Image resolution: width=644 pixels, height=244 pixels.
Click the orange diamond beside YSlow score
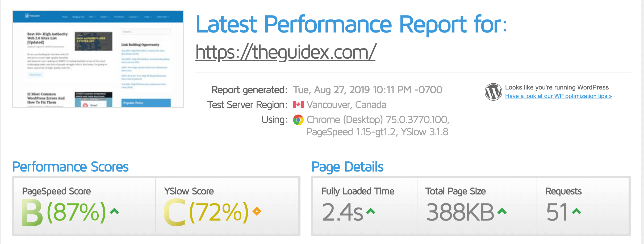pyautogui.click(x=257, y=212)
